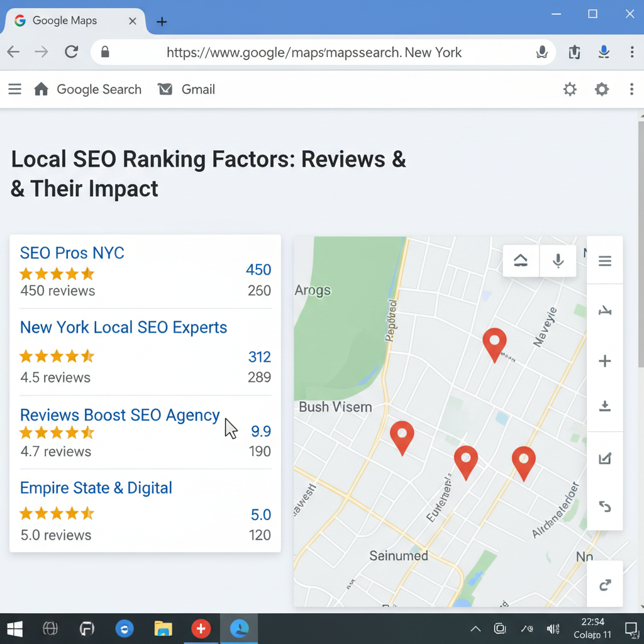Open the extensions clipboard icon beside the address bar

tap(574, 52)
